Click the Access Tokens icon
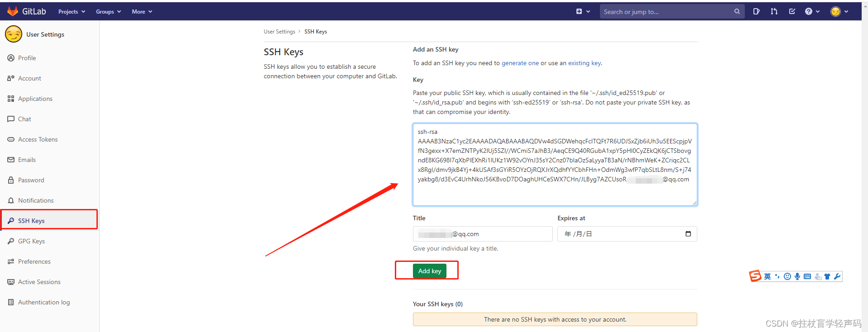This screenshot has height=332, width=868. (x=11, y=139)
